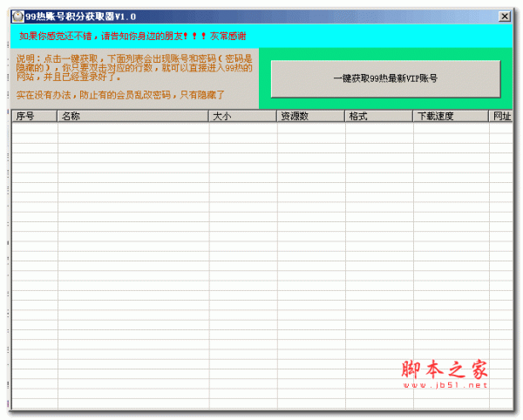Screen dimensions: 523x420
Task: Click the 资源数 column header
Action: point(311,117)
